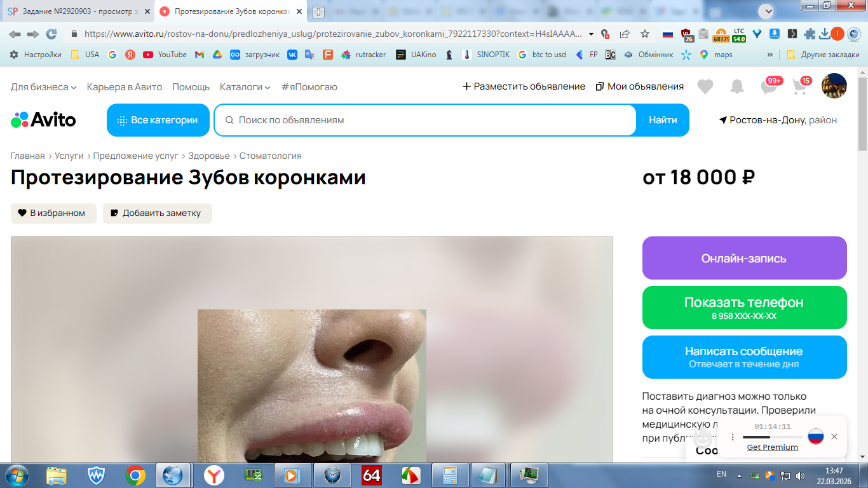Open messages icon with 99+ badge
Screen dimensions: 868x488
click(x=770, y=86)
